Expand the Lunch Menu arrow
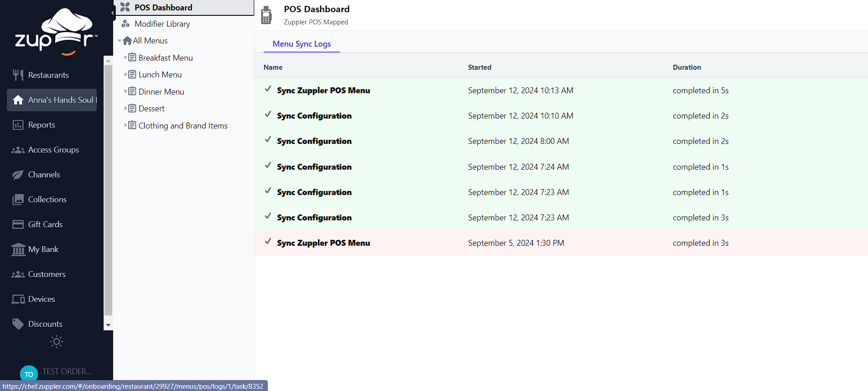 pyautogui.click(x=125, y=74)
